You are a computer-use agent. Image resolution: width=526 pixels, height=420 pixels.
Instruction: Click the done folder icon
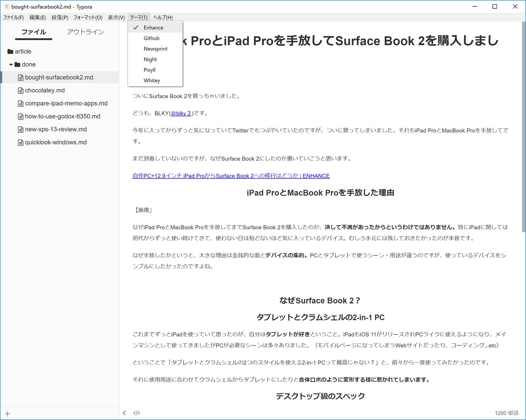pyautogui.click(x=17, y=65)
